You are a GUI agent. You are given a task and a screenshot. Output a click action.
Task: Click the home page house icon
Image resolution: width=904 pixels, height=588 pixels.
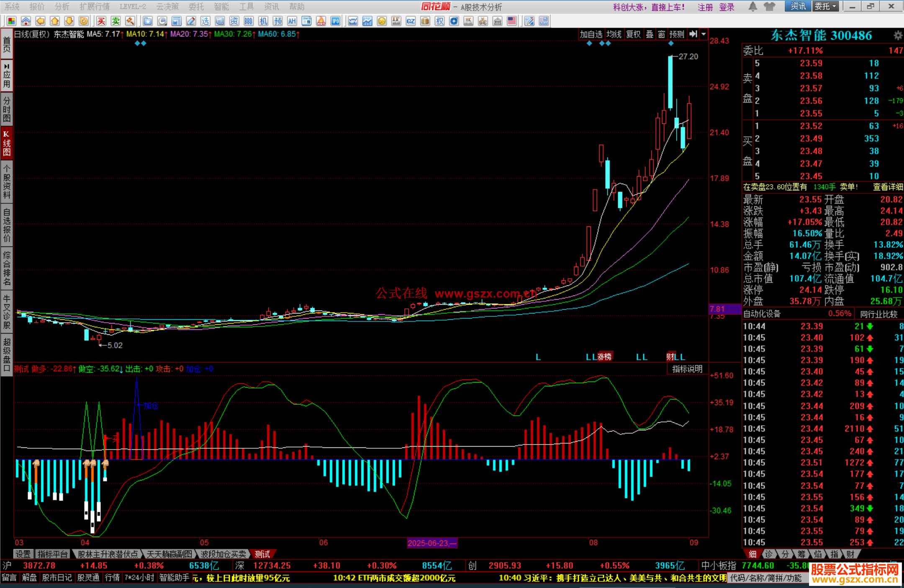(x=26, y=21)
